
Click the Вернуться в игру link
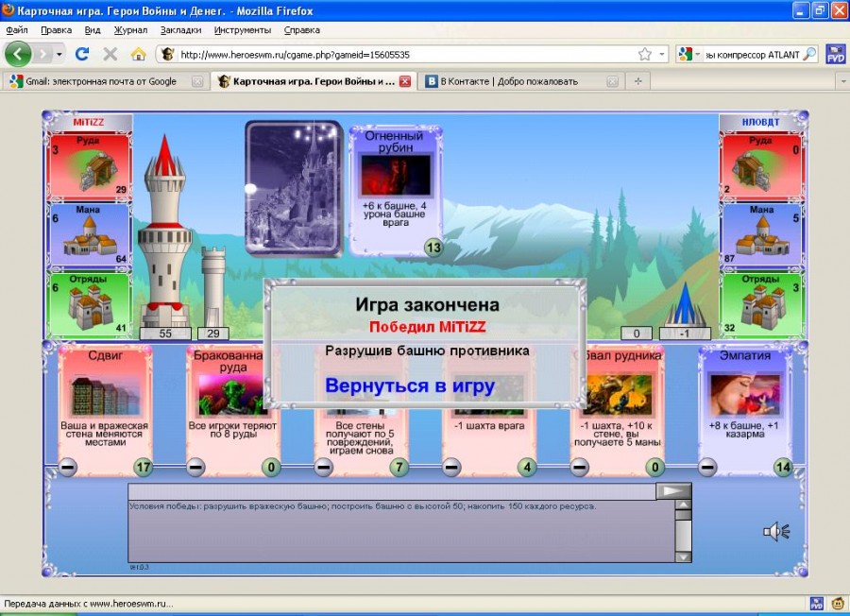[410, 385]
